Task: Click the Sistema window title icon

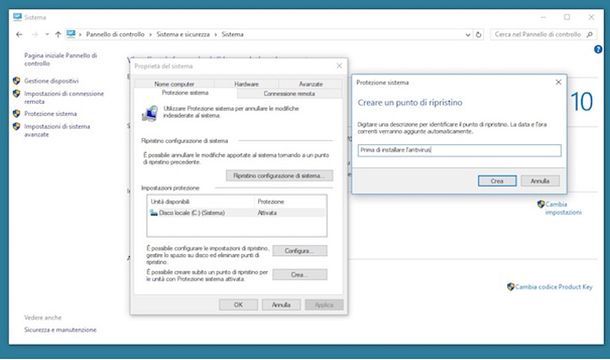Action: [x=18, y=17]
